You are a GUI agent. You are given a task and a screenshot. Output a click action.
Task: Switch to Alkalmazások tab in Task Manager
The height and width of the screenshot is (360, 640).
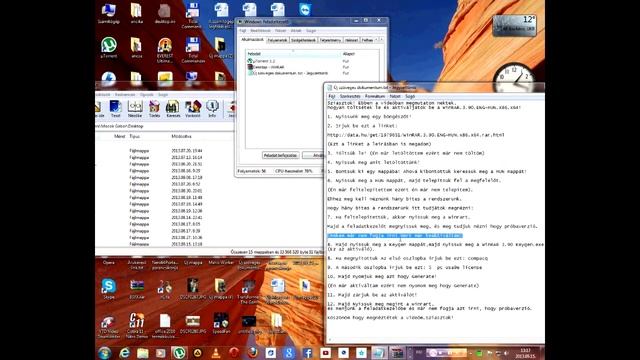[x=252, y=40]
